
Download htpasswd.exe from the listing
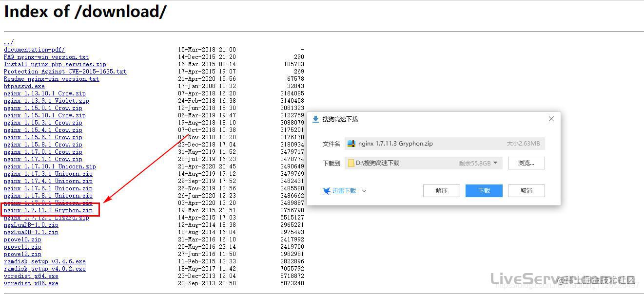pyautogui.click(x=24, y=86)
